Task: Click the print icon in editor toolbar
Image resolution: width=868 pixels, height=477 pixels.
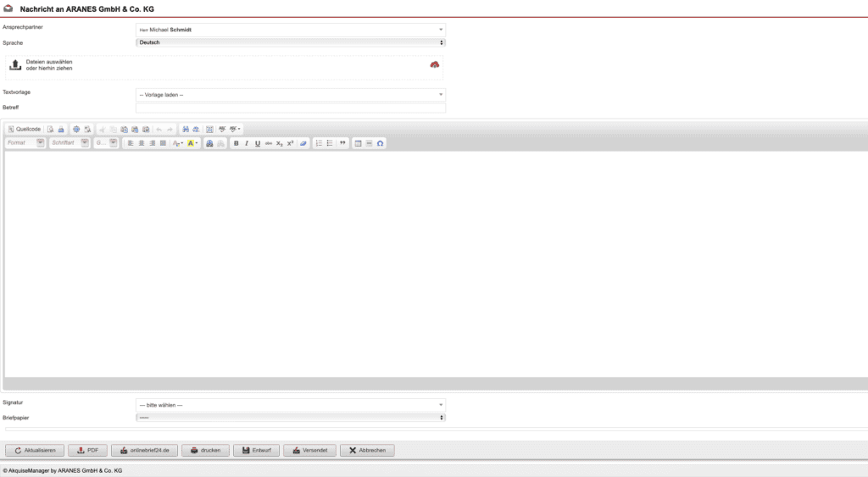Action: [61, 129]
